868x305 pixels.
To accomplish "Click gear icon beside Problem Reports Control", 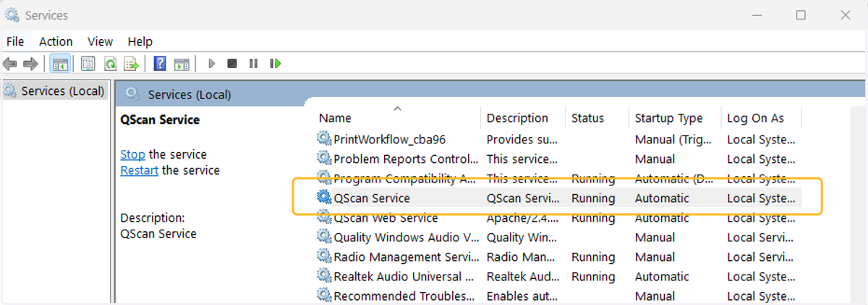I will [324, 159].
